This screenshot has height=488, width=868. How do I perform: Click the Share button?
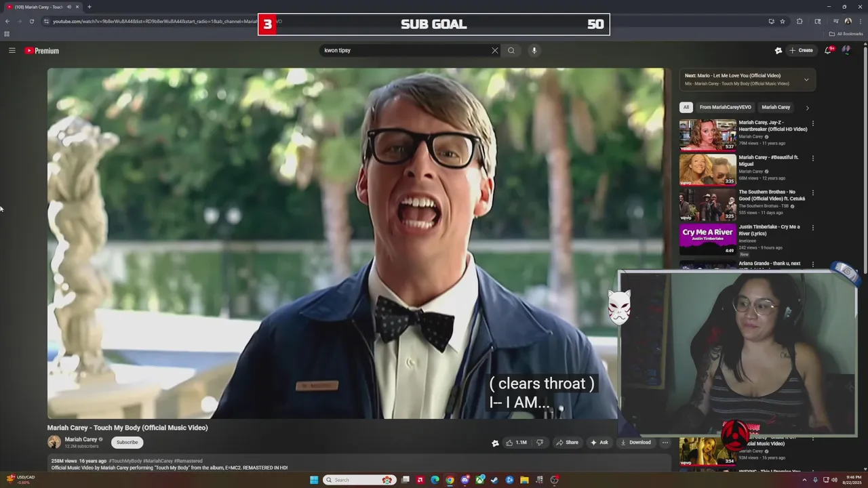[568, 443]
